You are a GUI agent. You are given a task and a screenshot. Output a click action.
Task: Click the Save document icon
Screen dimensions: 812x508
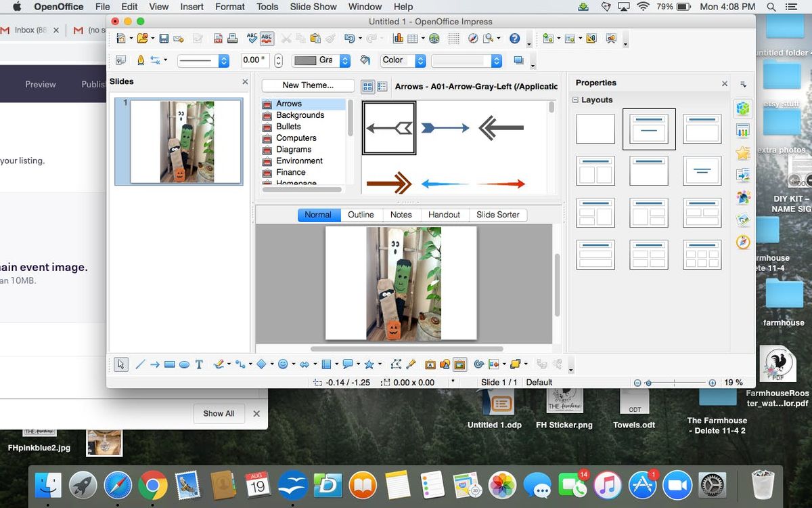pos(163,39)
